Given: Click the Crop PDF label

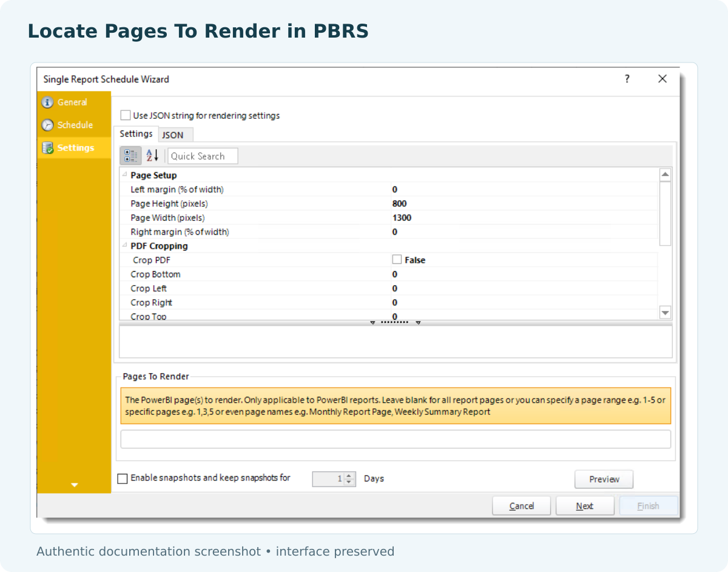Looking at the screenshot, I should [x=152, y=260].
